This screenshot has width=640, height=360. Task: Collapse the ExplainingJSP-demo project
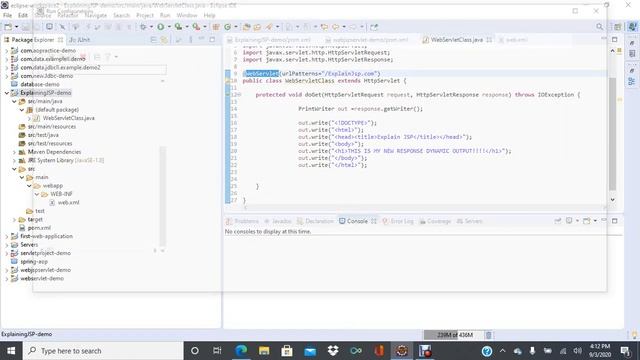point(6,93)
